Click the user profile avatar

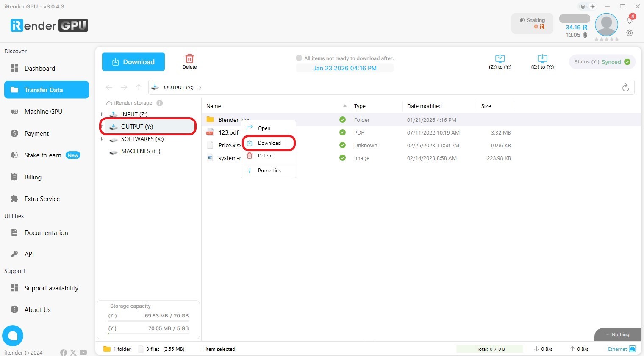click(x=606, y=25)
